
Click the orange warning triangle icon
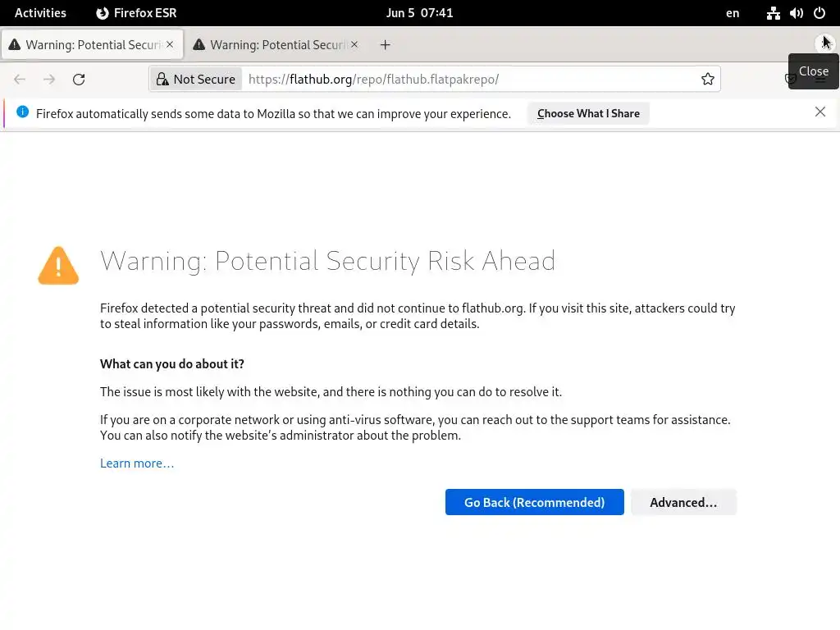point(58,266)
